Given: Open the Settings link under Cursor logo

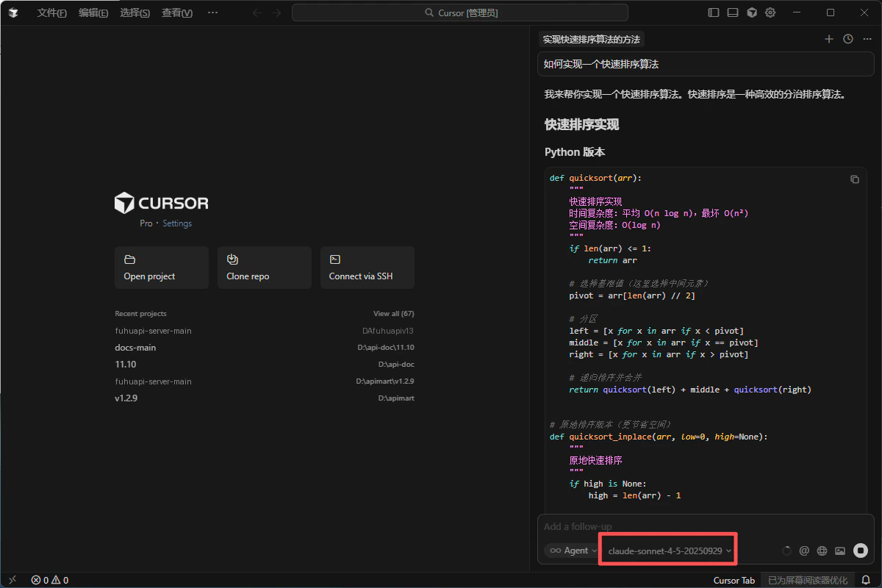Looking at the screenshot, I should (177, 223).
